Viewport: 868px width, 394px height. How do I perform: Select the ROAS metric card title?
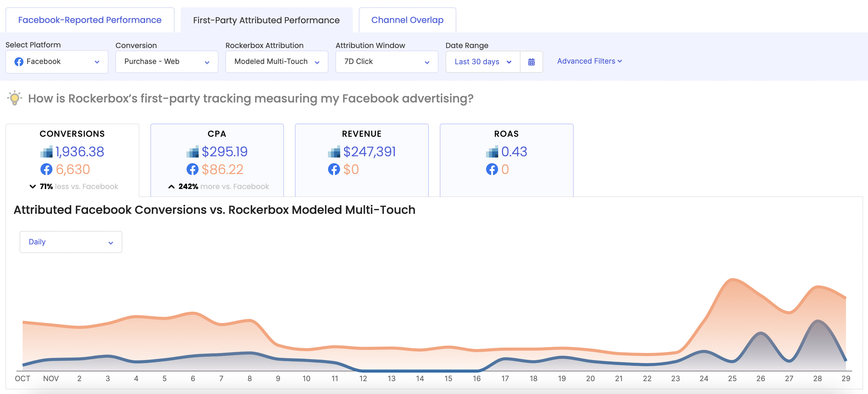[506, 134]
